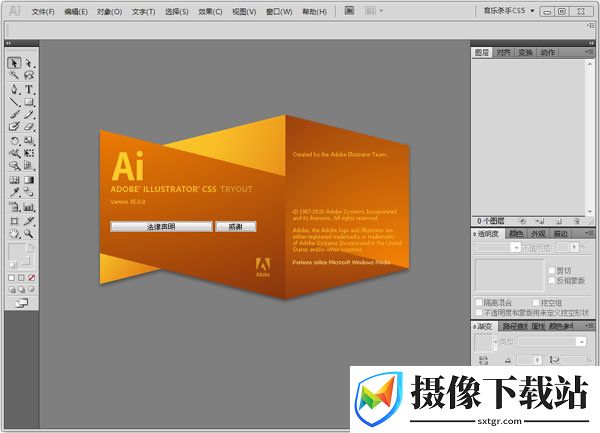Select the Hand tool
The width and height of the screenshot is (600, 433).
pos(14,233)
